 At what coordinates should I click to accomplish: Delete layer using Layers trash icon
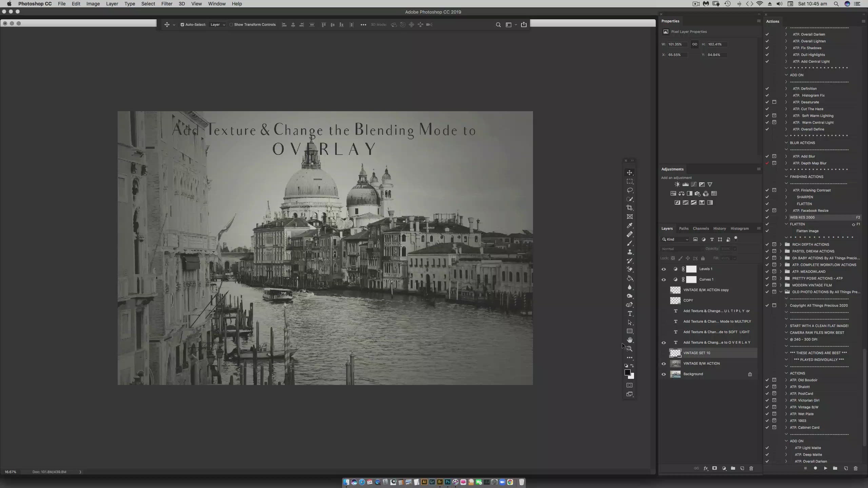click(x=751, y=468)
